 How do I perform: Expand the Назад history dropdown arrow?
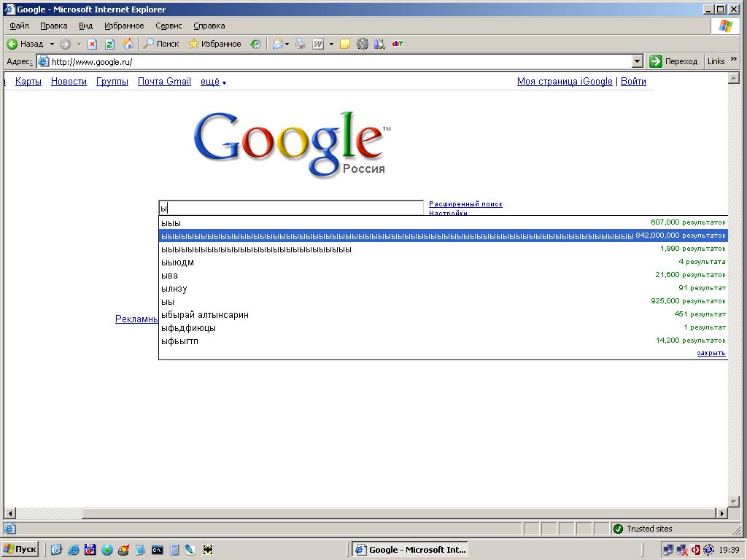point(52,44)
